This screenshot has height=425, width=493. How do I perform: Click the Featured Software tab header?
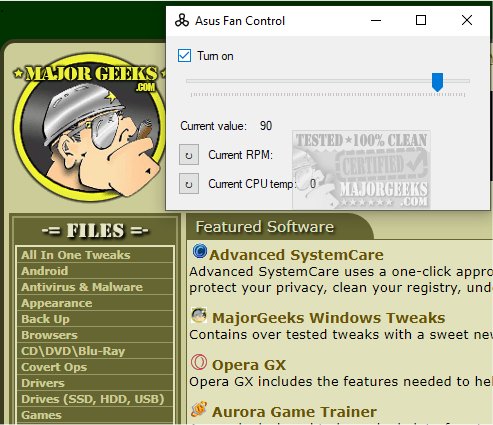click(x=265, y=227)
